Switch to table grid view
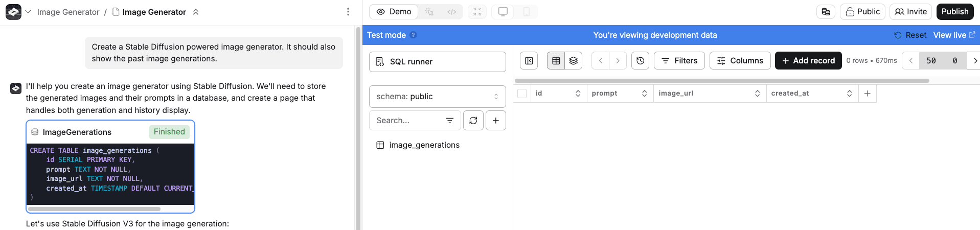The width and height of the screenshot is (980, 230). click(556, 61)
